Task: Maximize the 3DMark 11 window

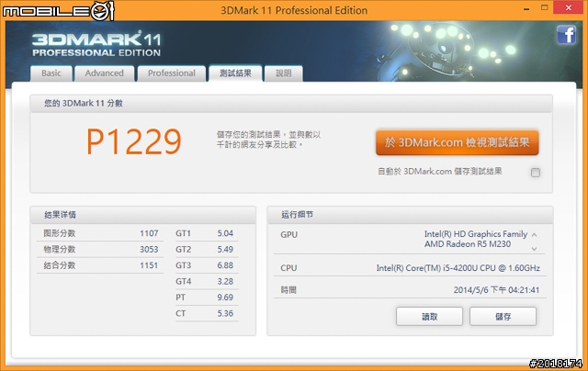Action: pos(545,7)
